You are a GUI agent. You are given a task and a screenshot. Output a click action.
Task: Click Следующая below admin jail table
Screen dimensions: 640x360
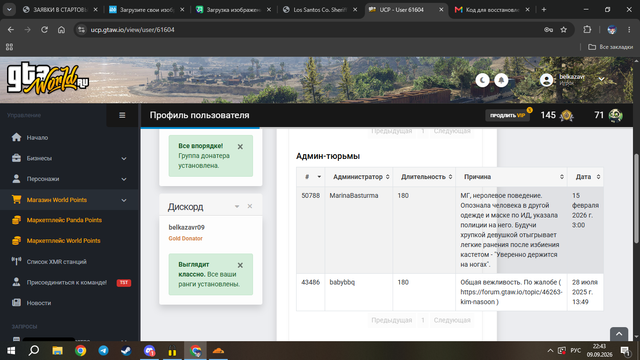tap(452, 320)
